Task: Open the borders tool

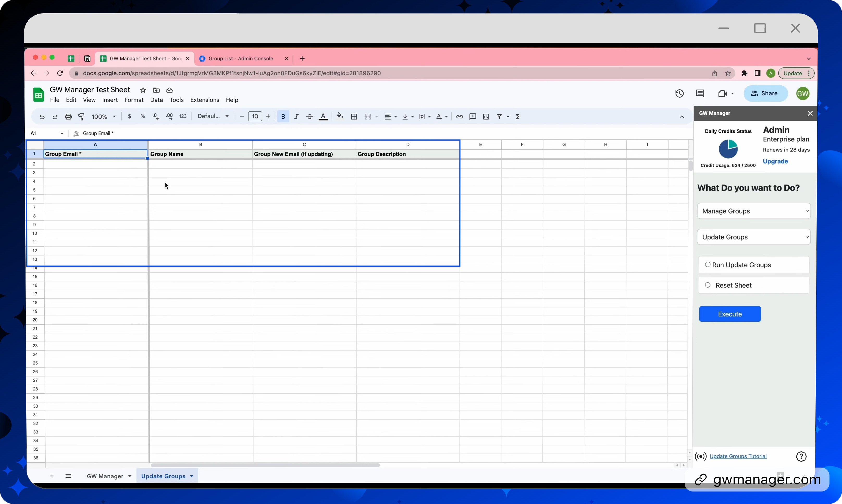Action: tap(354, 116)
